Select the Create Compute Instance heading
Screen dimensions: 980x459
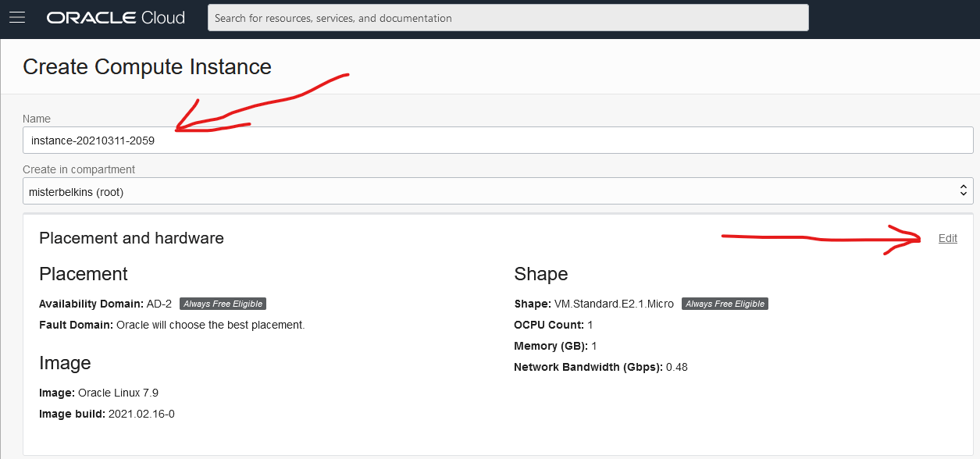(147, 67)
